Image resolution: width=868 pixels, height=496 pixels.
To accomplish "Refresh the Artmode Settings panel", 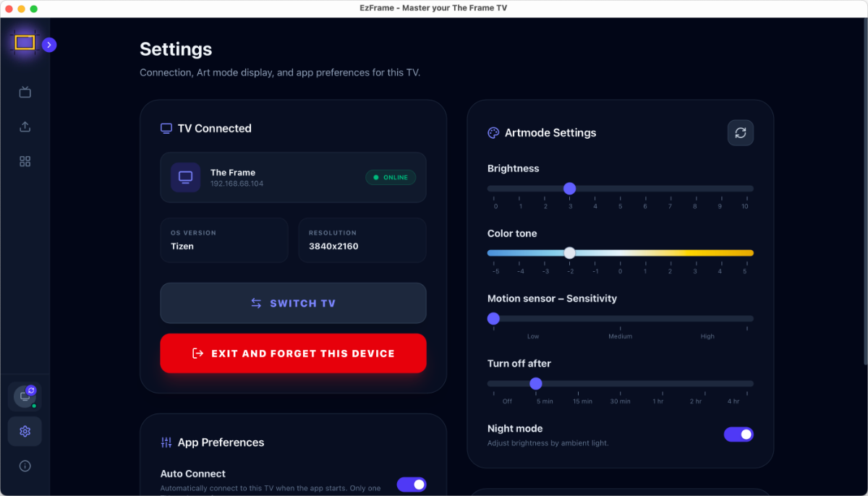I will 740,132.
